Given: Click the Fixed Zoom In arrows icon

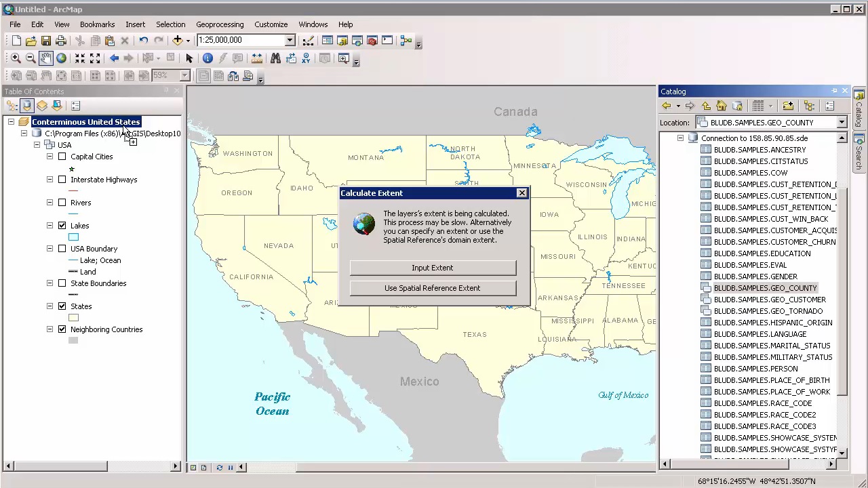Looking at the screenshot, I should point(80,59).
